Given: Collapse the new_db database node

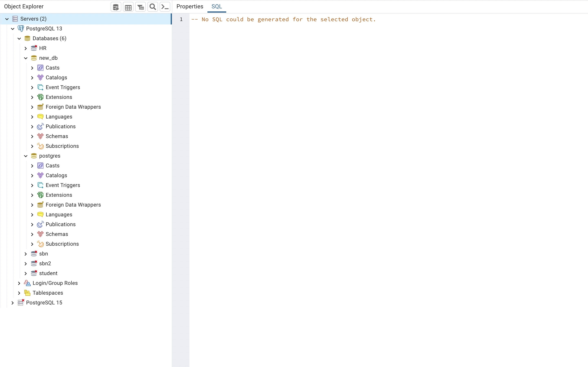Looking at the screenshot, I should pyautogui.click(x=26, y=58).
